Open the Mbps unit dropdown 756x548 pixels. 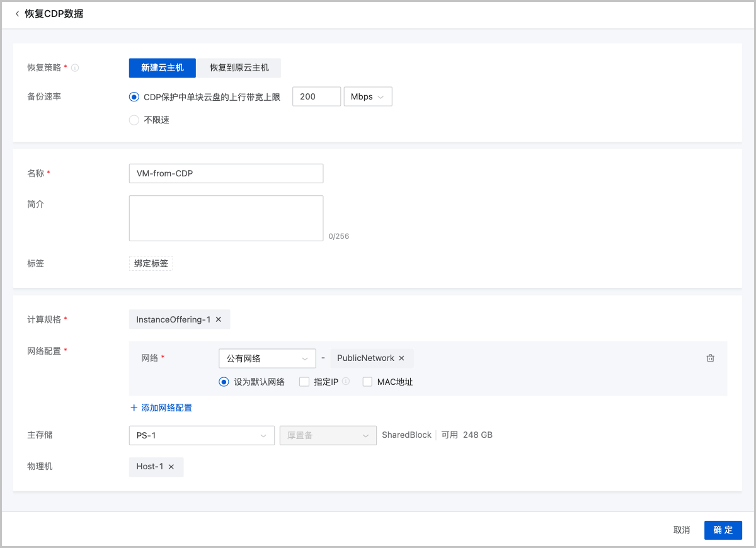point(367,97)
